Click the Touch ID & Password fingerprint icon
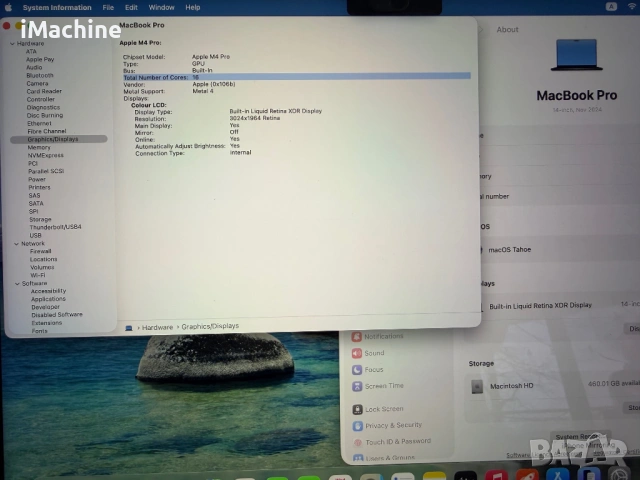This screenshot has height=480, width=640. (x=357, y=441)
